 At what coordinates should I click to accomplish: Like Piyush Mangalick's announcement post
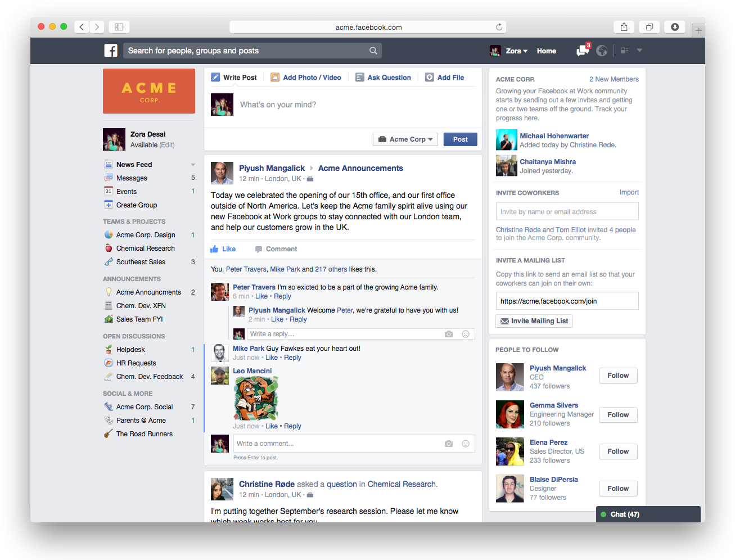click(223, 249)
